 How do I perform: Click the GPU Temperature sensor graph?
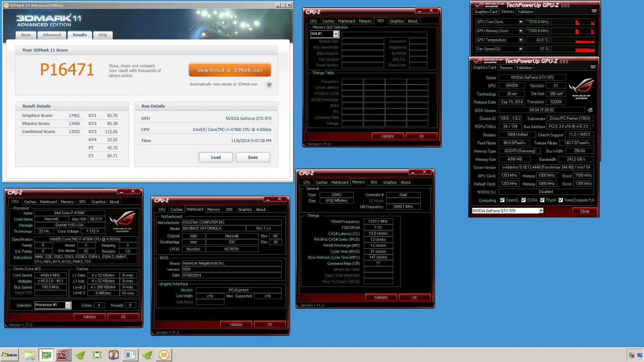(573, 40)
